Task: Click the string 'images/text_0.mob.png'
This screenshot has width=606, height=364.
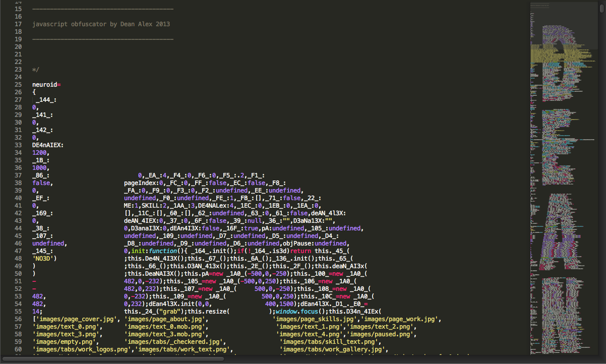Action: [x=163, y=327]
